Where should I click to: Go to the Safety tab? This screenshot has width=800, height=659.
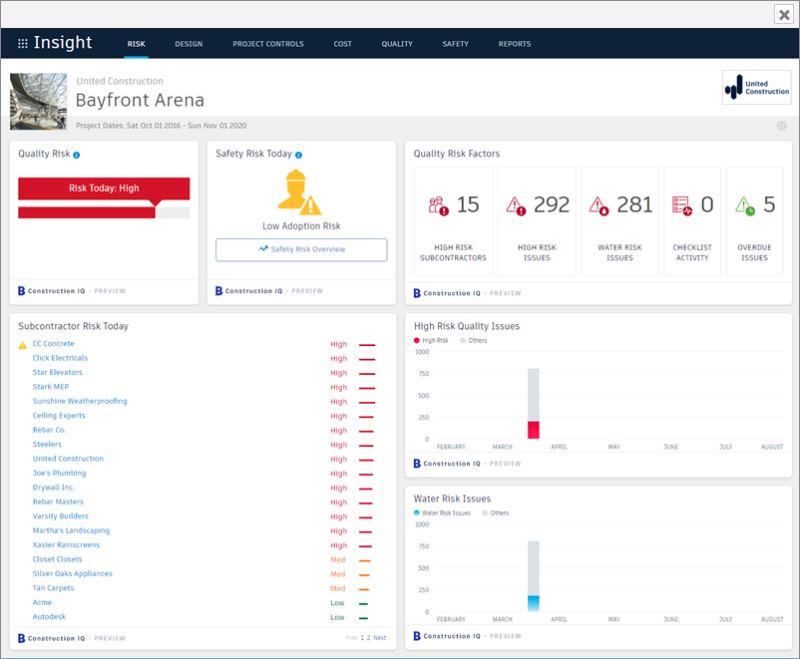point(455,44)
